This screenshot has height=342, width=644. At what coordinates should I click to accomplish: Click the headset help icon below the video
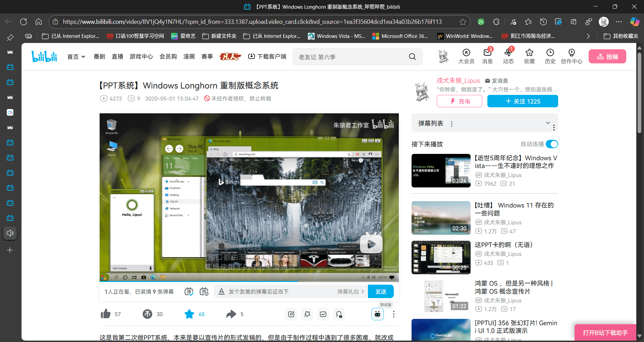point(339,314)
